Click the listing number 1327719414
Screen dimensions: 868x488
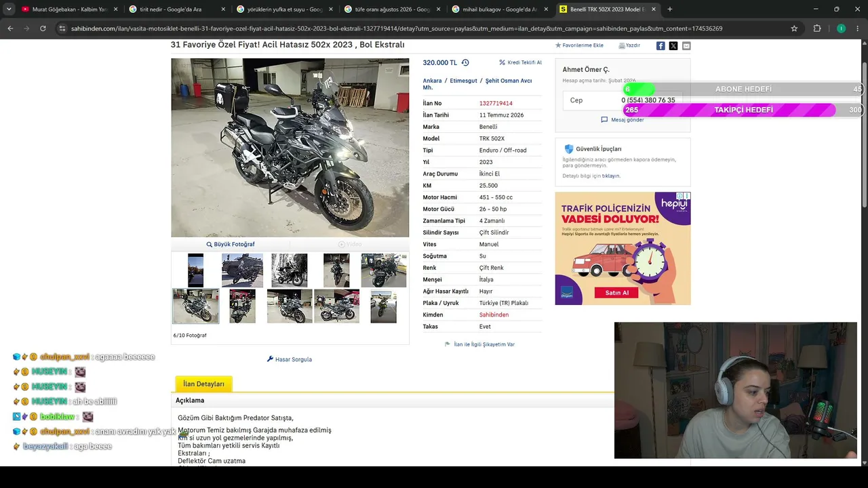(x=496, y=104)
